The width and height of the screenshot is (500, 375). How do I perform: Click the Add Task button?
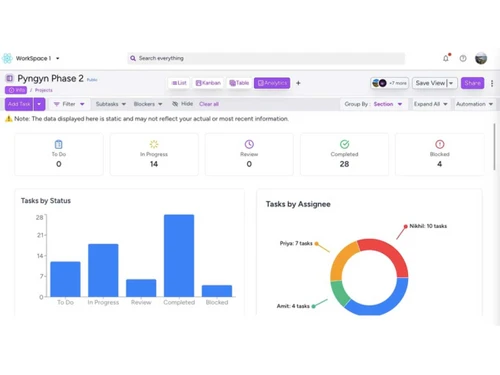[19, 104]
